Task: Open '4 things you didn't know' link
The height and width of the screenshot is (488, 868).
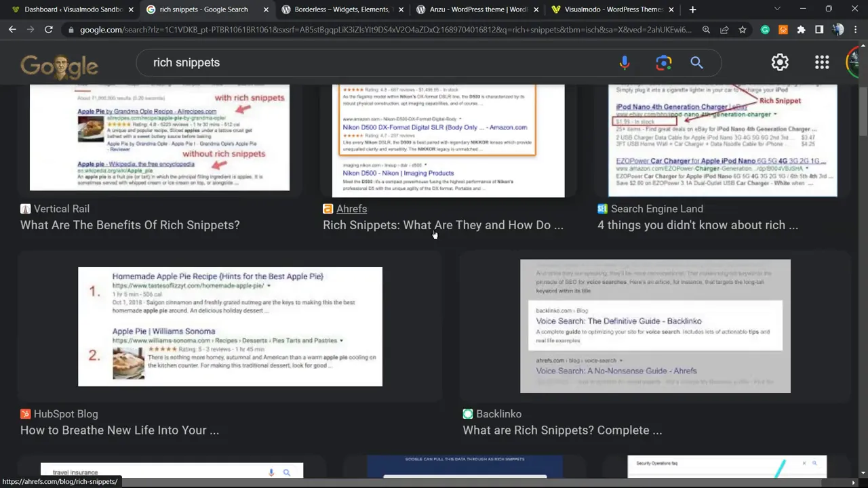Action: tap(698, 225)
